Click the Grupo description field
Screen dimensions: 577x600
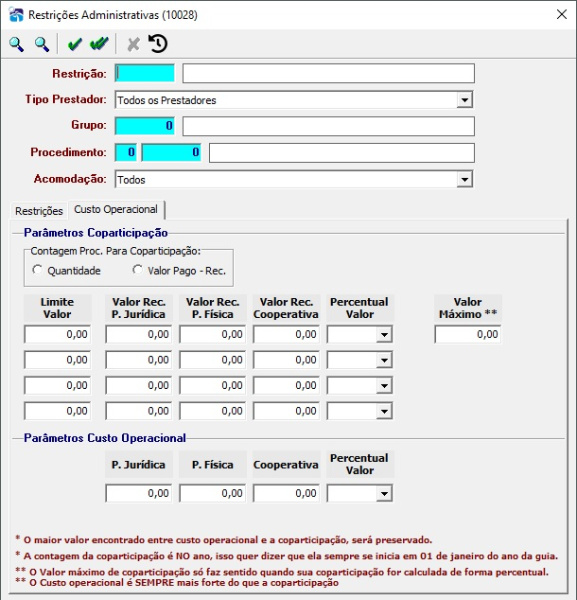pos(328,126)
